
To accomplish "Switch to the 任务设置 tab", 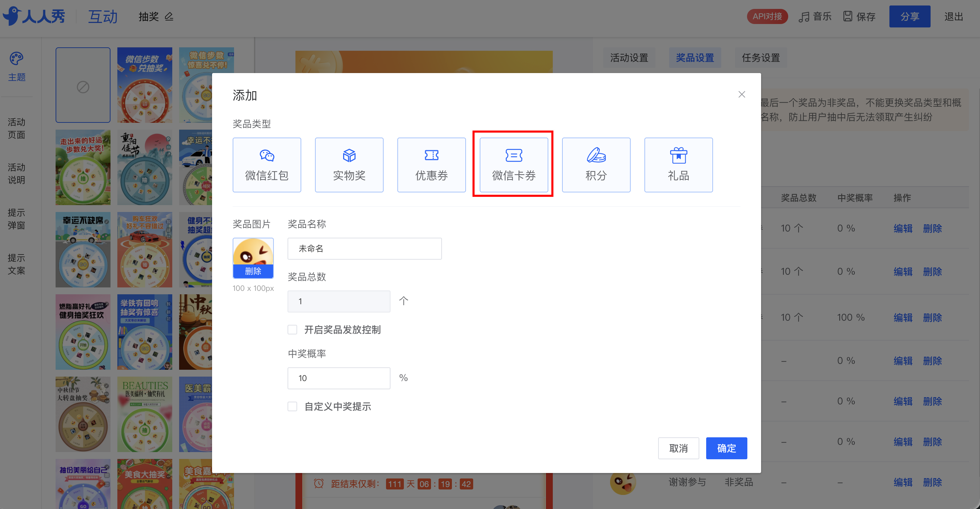I will click(x=761, y=58).
